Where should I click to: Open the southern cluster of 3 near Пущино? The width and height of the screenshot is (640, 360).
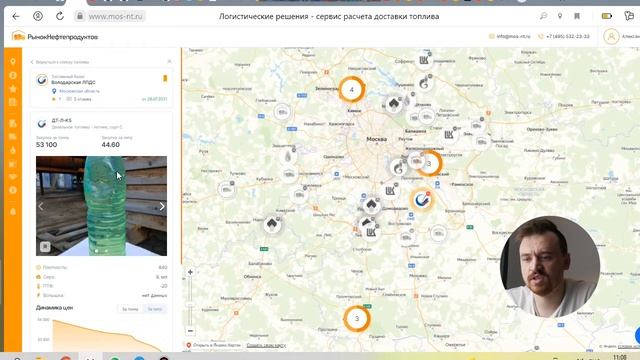[x=357, y=319]
